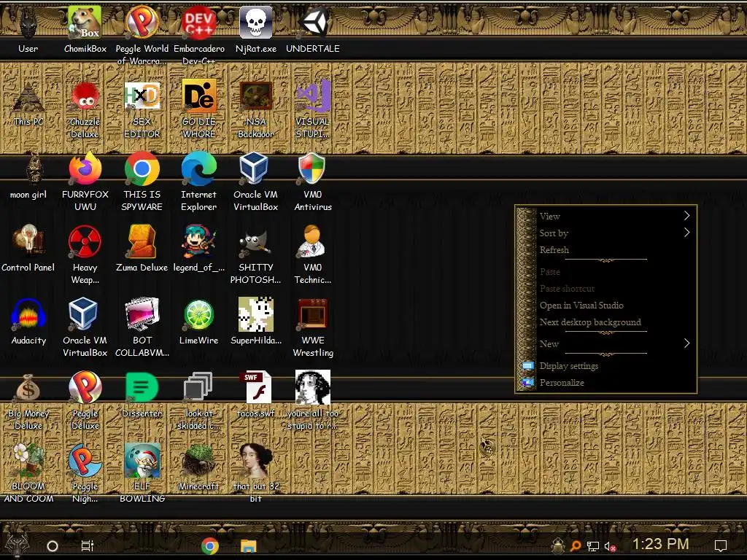
Task: Select the Chrome icon labeled THIS IS SPYWARE
Action: click(x=142, y=169)
